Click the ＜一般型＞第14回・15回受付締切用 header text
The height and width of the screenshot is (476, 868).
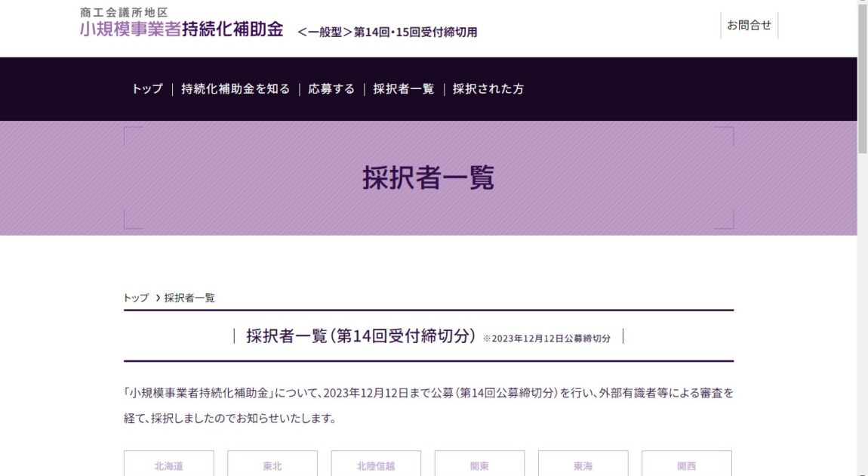click(x=386, y=32)
